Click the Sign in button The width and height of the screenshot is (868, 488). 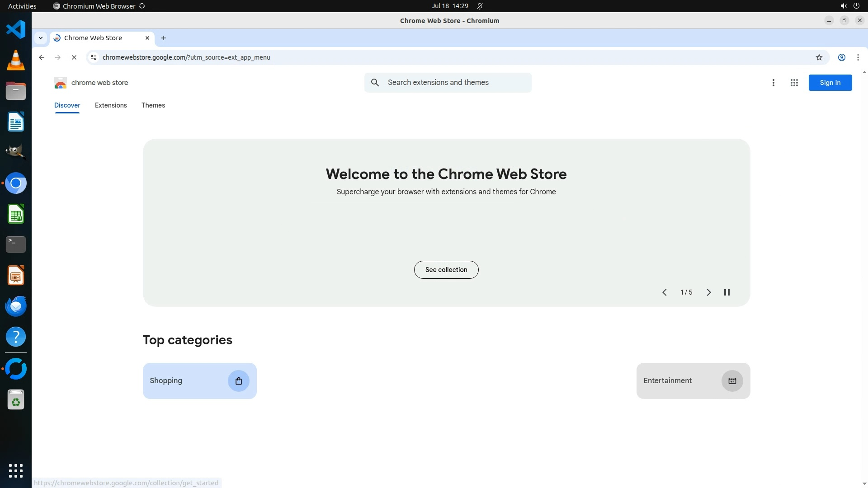pyautogui.click(x=830, y=83)
